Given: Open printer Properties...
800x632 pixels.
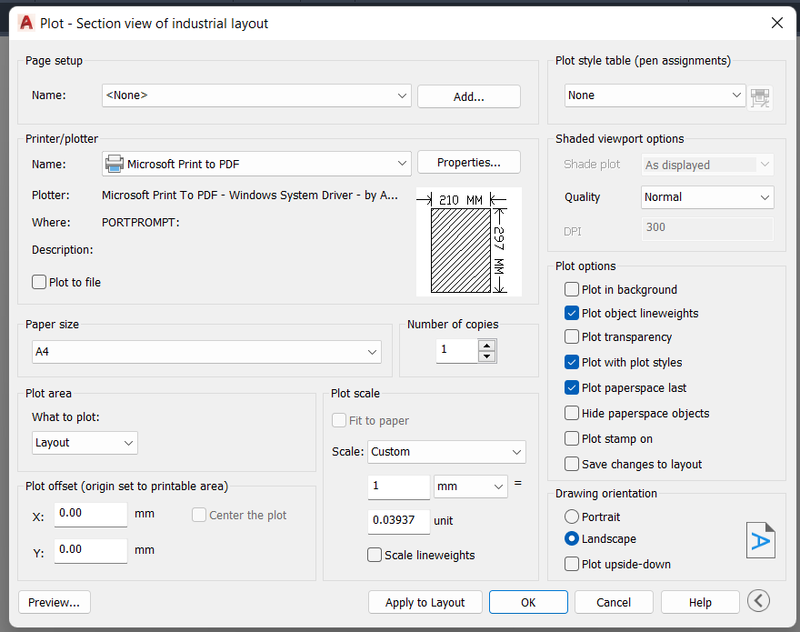Looking at the screenshot, I should tap(469, 162).
